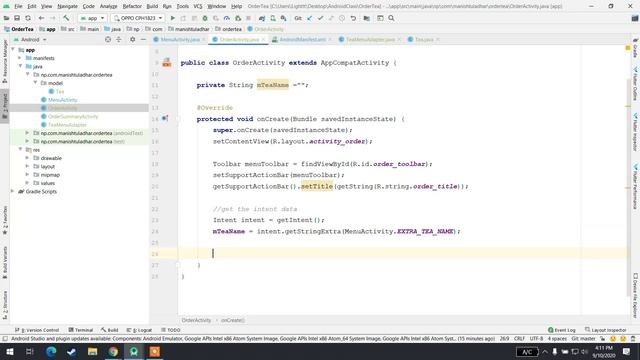Viewport: 640px width, 360px height.
Task: Open Google Chrome from the taskbar
Action: click(113, 351)
